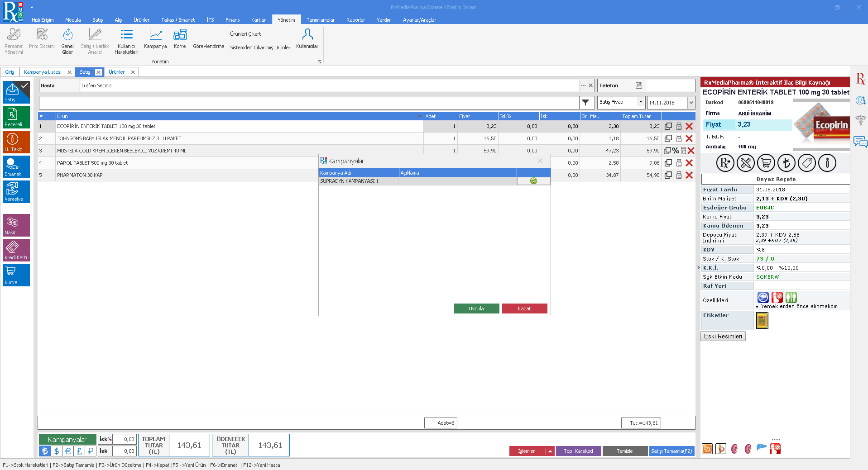Open the Raporlar menu tab

355,20
